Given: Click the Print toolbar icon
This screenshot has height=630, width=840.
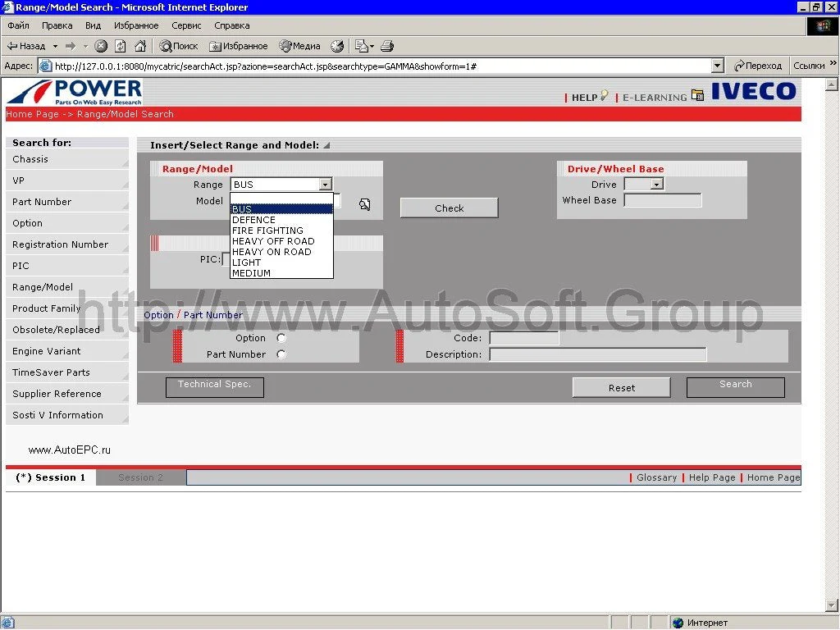Looking at the screenshot, I should 387,46.
